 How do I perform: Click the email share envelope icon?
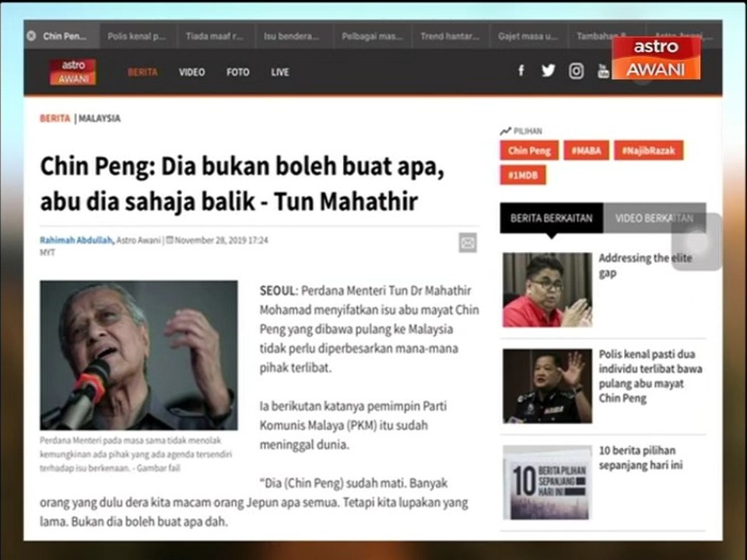point(468,243)
